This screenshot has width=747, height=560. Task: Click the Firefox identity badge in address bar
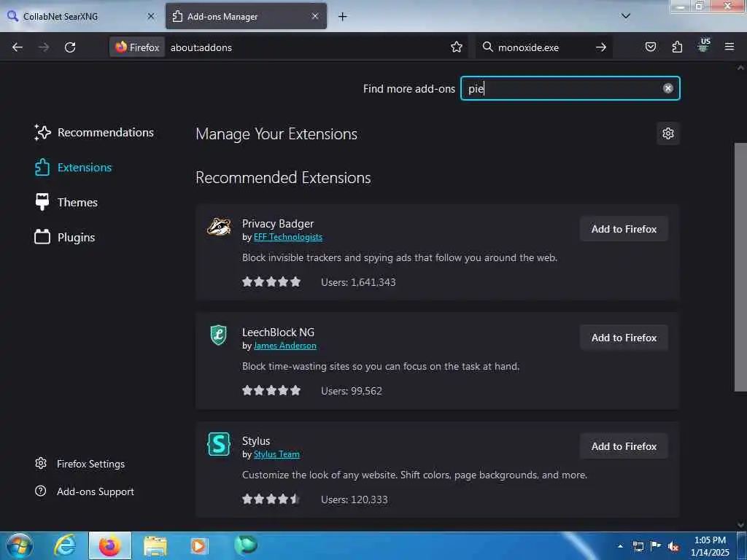click(x=137, y=47)
